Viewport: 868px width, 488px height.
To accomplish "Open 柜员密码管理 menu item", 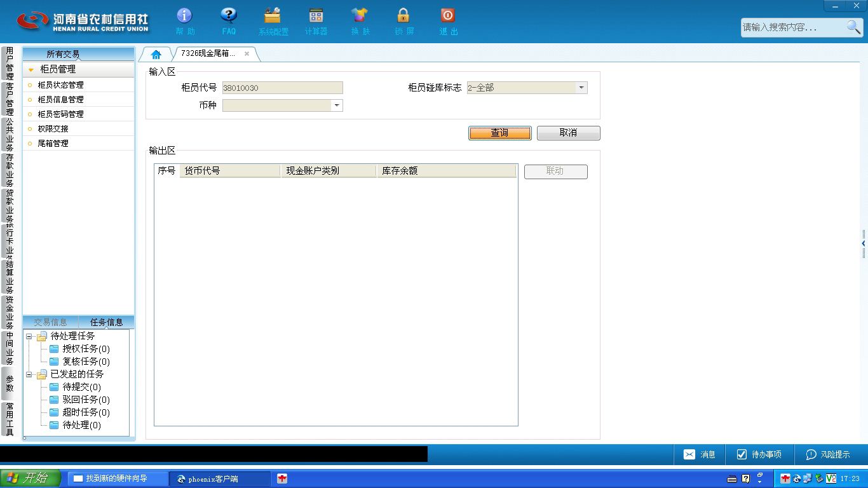I will (79, 114).
